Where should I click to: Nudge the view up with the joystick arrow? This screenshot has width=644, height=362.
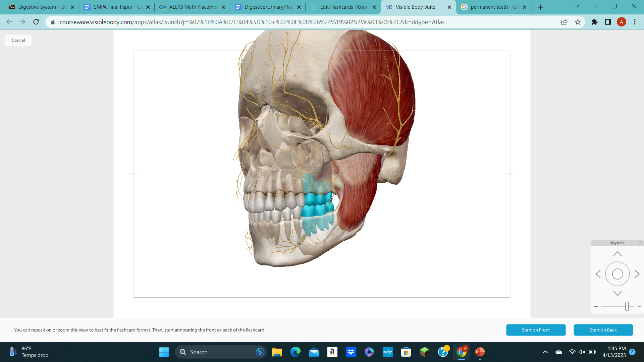617,254
